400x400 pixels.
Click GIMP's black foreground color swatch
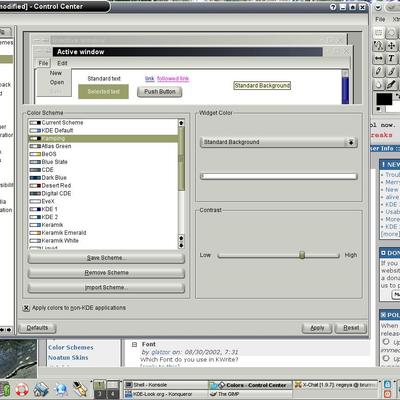[x=384, y=99]
